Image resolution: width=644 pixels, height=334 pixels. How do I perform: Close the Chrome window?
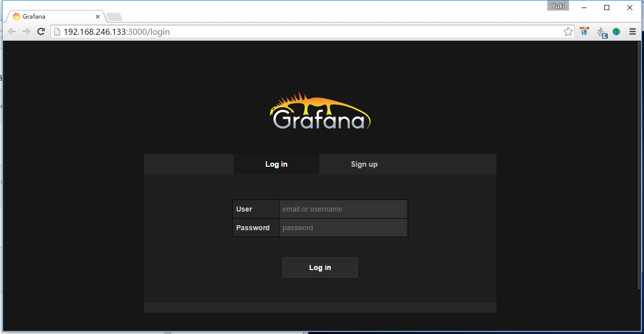pyautogui.click(x=630, y=7)
